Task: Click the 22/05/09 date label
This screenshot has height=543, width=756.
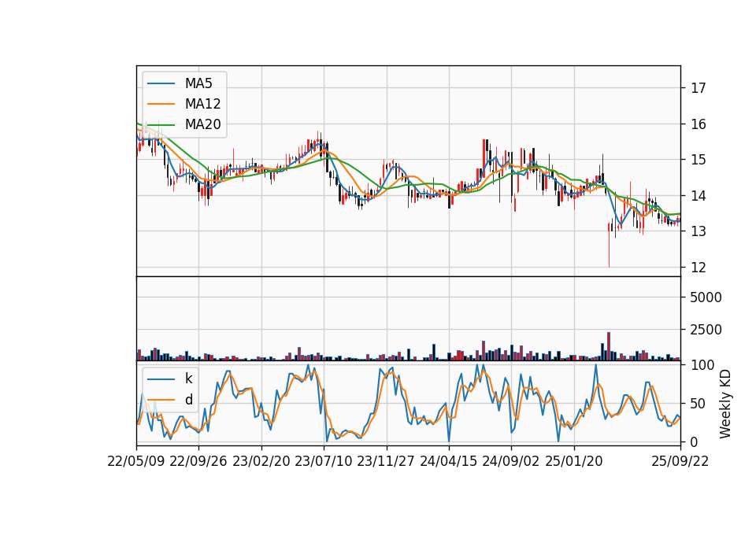Action: tap(136, 461)
